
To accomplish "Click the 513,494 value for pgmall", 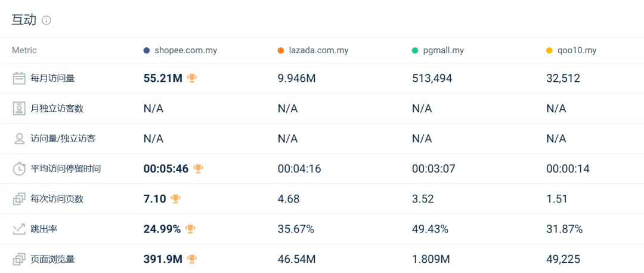I will tap(432, 78).
